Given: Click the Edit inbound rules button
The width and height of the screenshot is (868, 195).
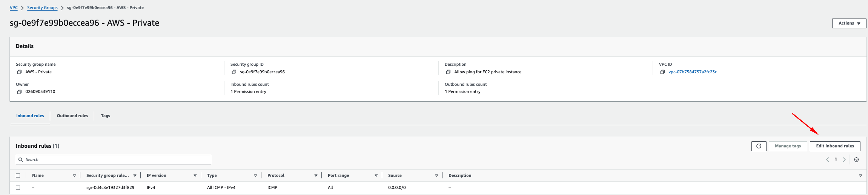Looking at the screenshot, I should 835,146.
